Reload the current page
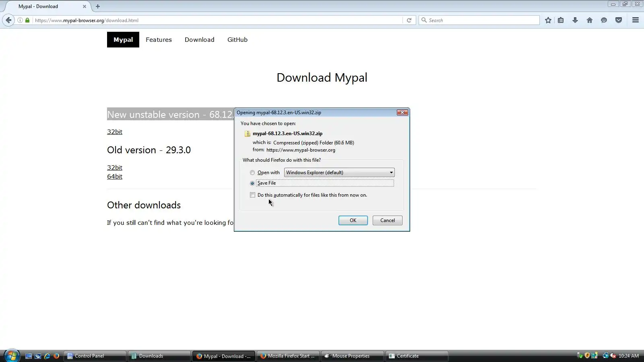644x362 pixels. click(409, 20)
